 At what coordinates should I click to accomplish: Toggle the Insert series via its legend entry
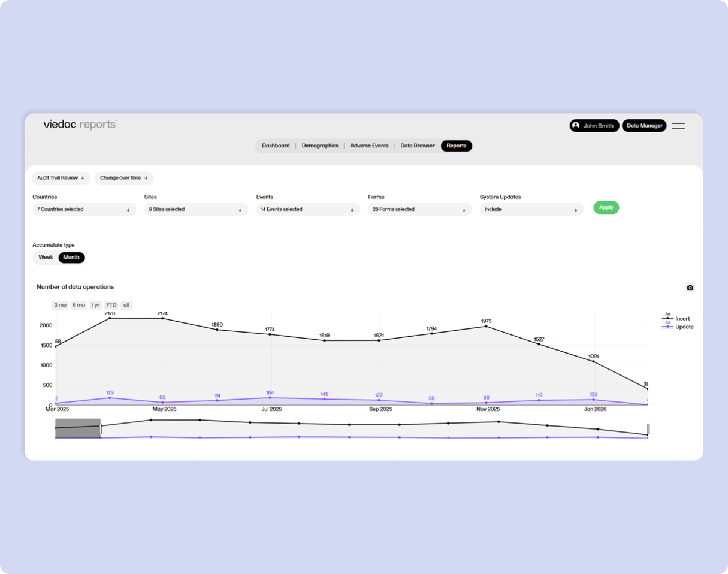point(682,318)
